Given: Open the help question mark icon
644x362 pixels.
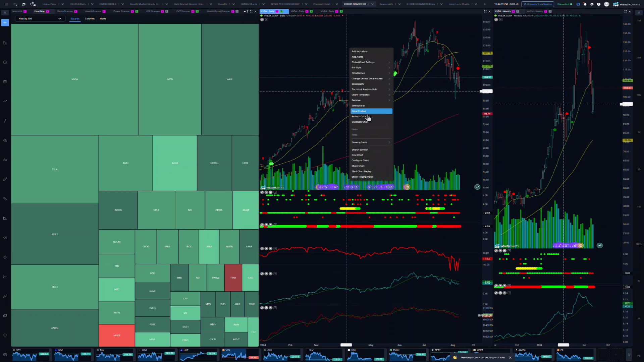Looking at the screenshot, I should (599, 4).
